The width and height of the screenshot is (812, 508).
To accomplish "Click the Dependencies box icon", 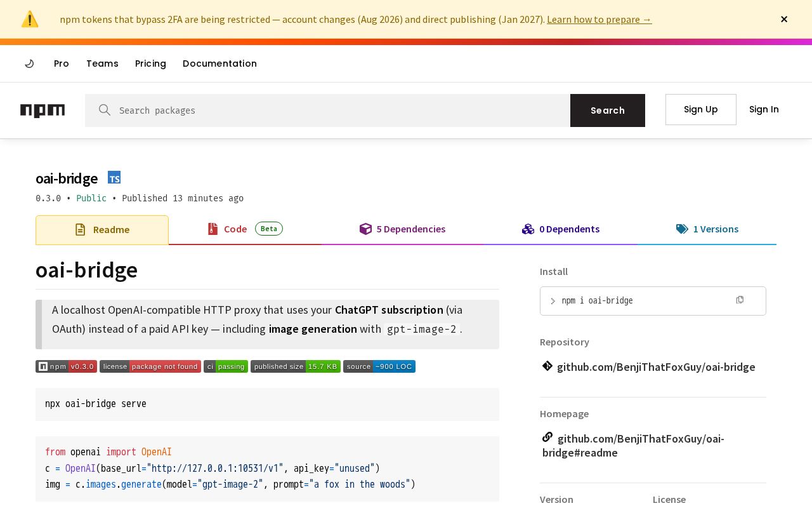I will coord(365,229).
